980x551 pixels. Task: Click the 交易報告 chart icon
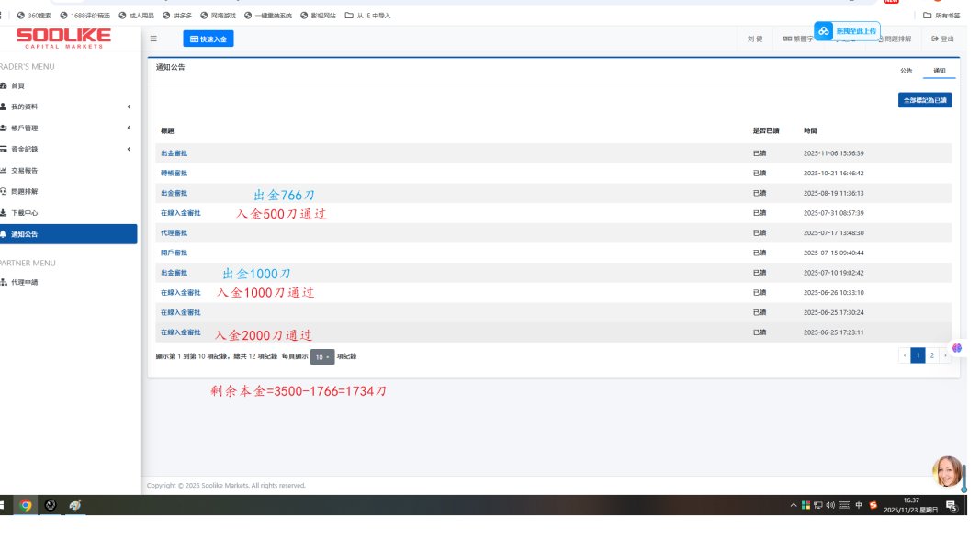3,171
